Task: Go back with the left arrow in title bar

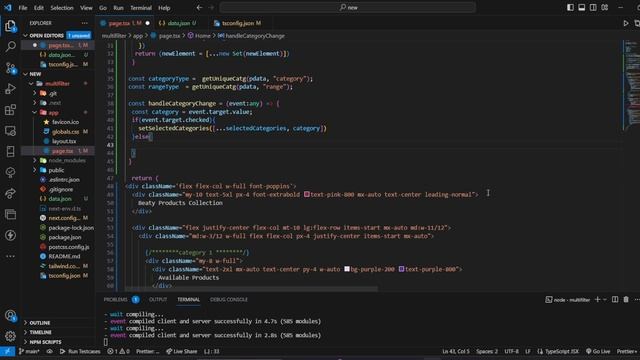Action: click(x=199, y=7)
